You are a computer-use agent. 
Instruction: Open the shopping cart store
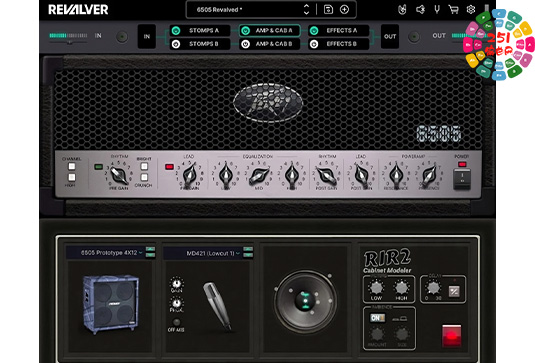[453, 10]
